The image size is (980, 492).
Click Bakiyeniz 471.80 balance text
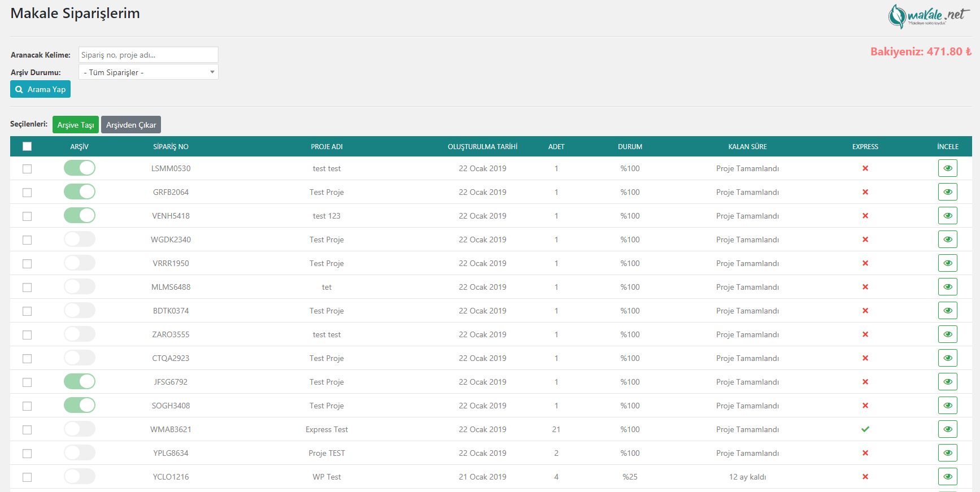921,51
